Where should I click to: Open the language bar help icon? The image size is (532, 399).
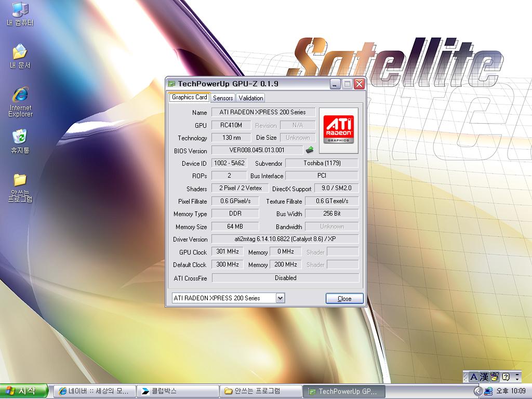[506, 377]
